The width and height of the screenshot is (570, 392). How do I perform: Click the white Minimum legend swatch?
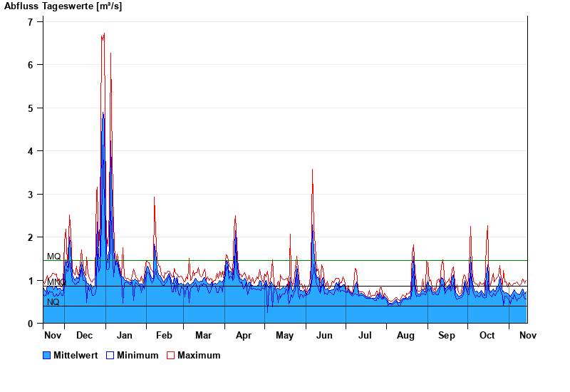pyautogui.click(x=110, y=356)
